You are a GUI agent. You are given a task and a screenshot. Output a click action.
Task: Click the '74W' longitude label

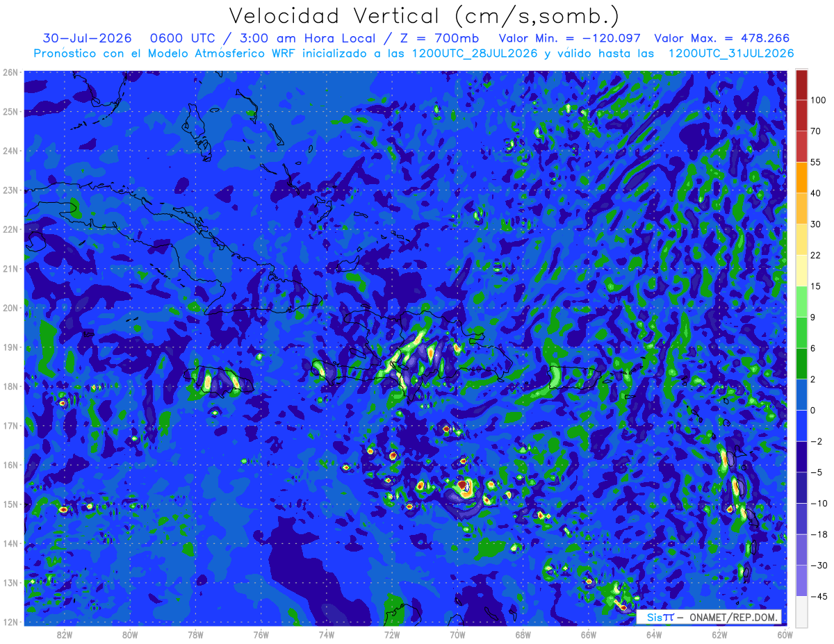(327, 634)
